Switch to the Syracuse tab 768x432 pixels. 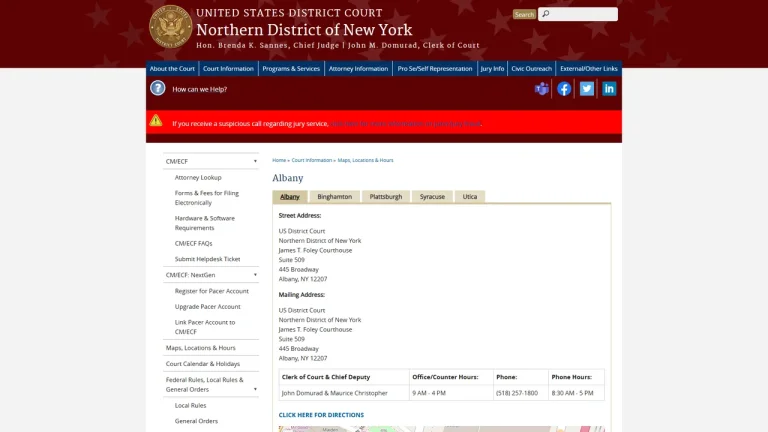pyautogui.click(x=432, y=196)
